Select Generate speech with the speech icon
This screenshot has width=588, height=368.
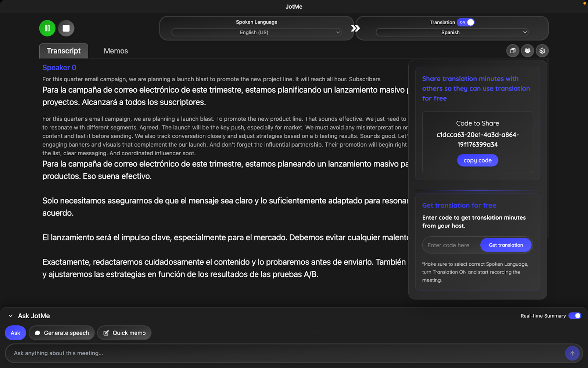click(61, 333)
